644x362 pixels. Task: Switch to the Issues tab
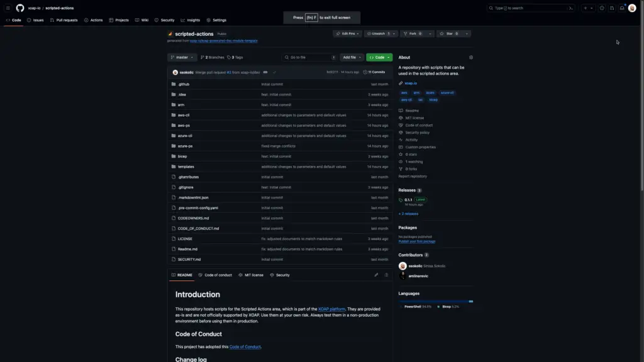tap(35, 19)
